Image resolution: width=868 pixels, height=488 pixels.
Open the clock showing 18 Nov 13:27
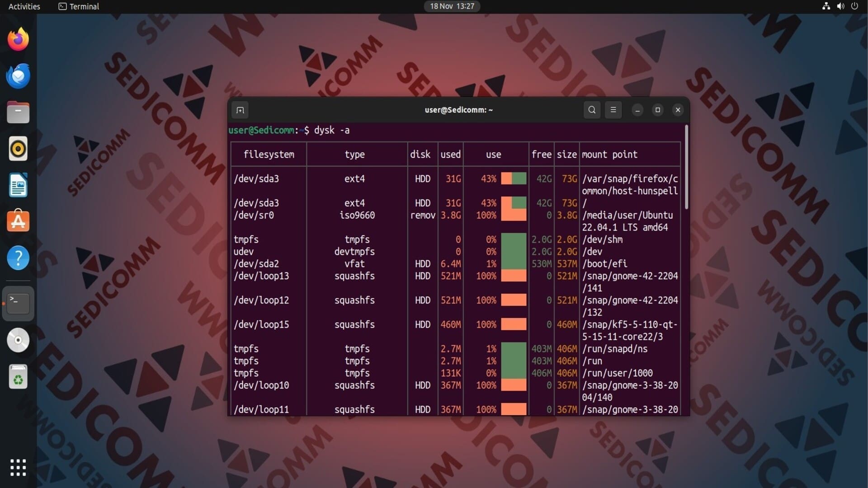[x=452, y=6]
